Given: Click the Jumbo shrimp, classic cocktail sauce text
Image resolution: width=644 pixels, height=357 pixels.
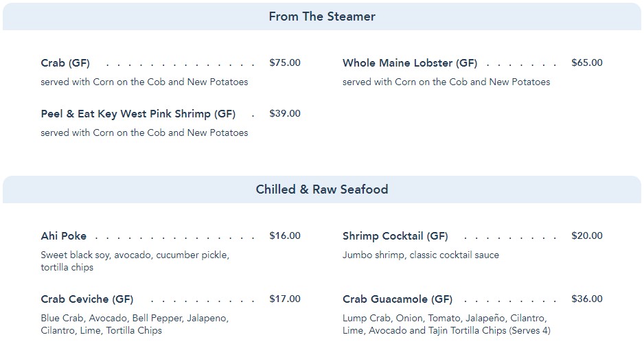Looking at the screenshot, I should point(421,255).
